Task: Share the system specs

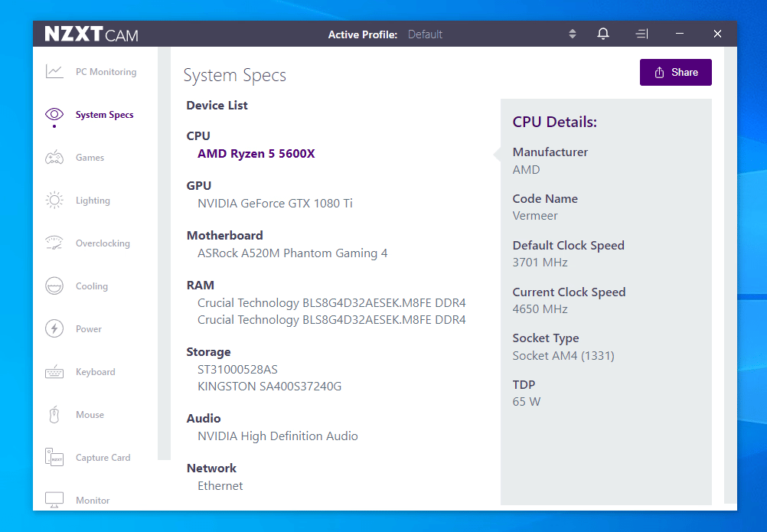Action: click(x=676, y=73)
